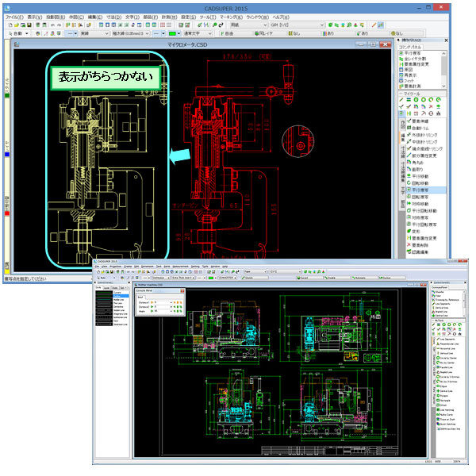Screen dimensions: 476x476
Task: Click the green circle tool in マイツール first row
Action: (x=416, y=100)
